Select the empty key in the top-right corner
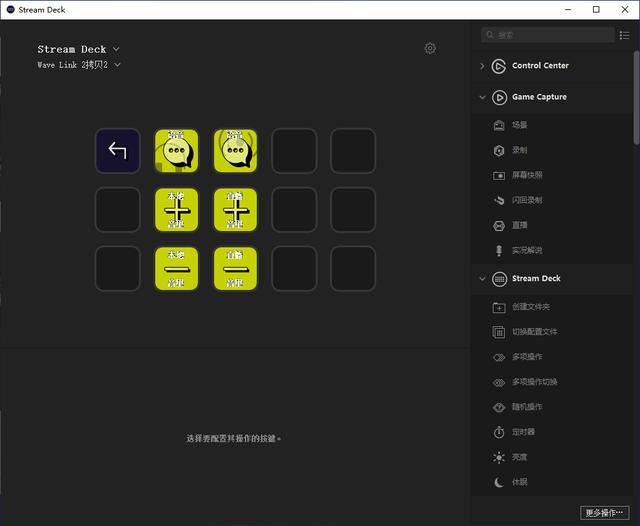The width and height of the screenshot is (640, 526). point(353,151)
